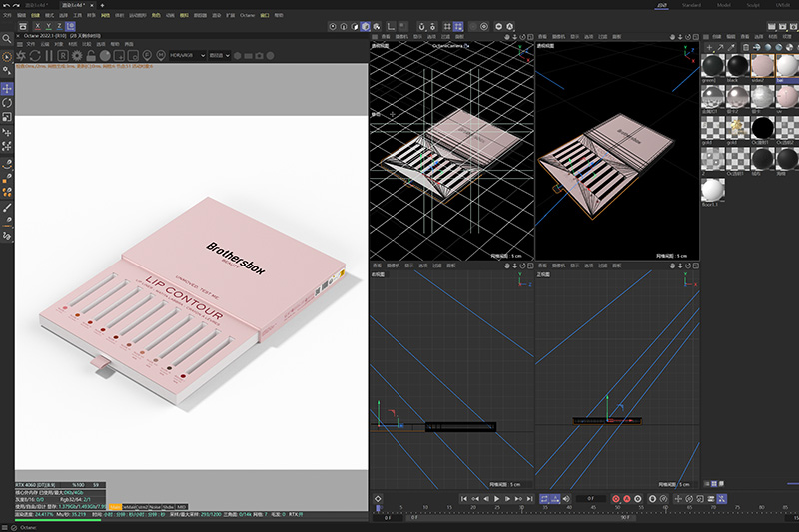Screen dimensions: 799x532
Task: Toggle the world coordinate system button
Action: coord(70,26)
